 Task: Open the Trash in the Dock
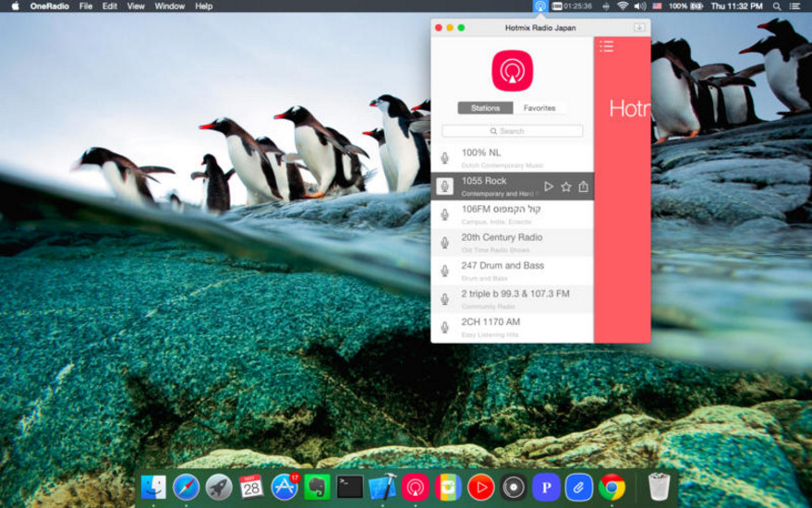(x=659, y=488)
